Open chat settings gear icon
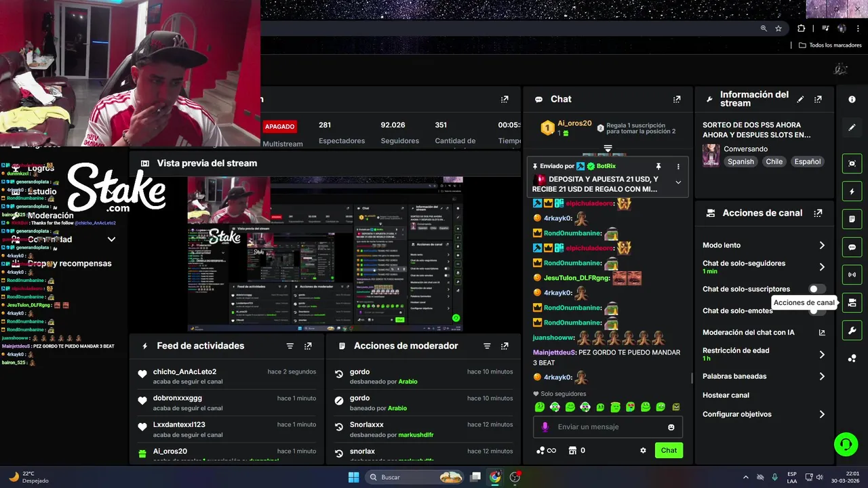868x488 pixels. click(643, 451)
